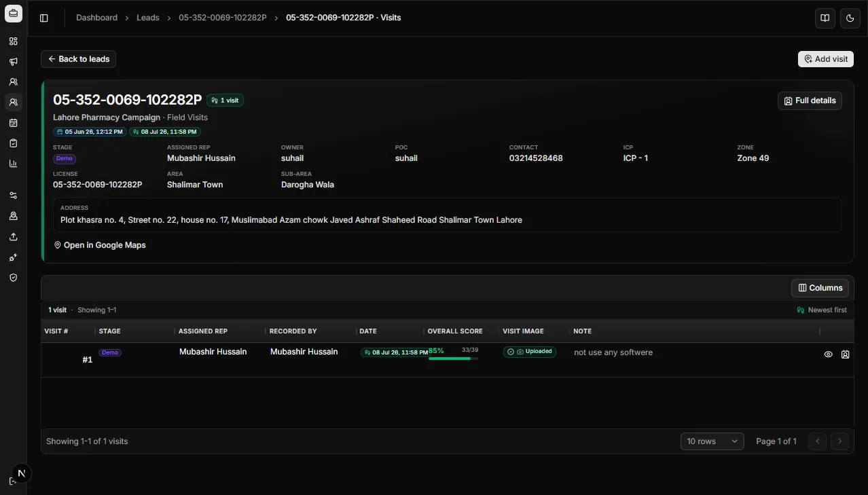This screenshot has height=495, width=868.
Task: Open the user location pin icon in sidebar
Action: pos(13,216)
